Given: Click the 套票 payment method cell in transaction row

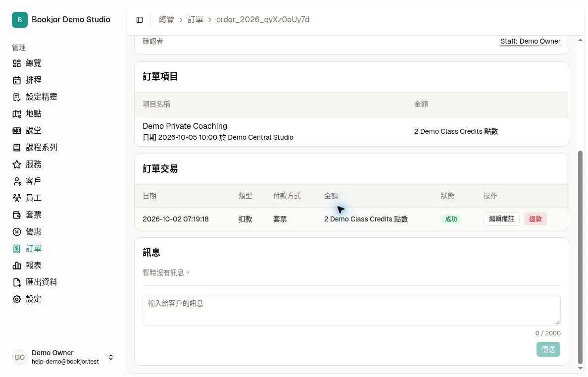Looking at the screenshot, I should 280,219.
